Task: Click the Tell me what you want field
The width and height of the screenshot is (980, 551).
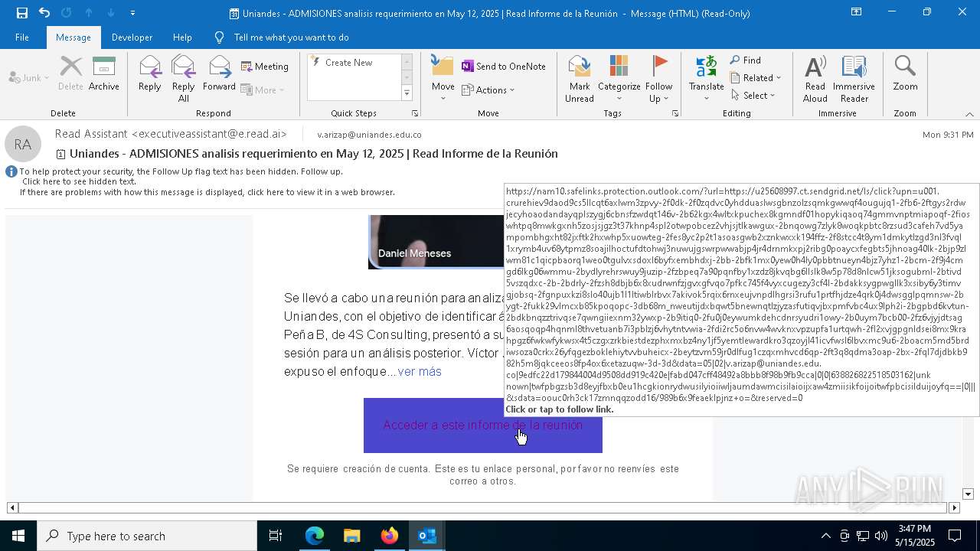Action: [291, 37]
